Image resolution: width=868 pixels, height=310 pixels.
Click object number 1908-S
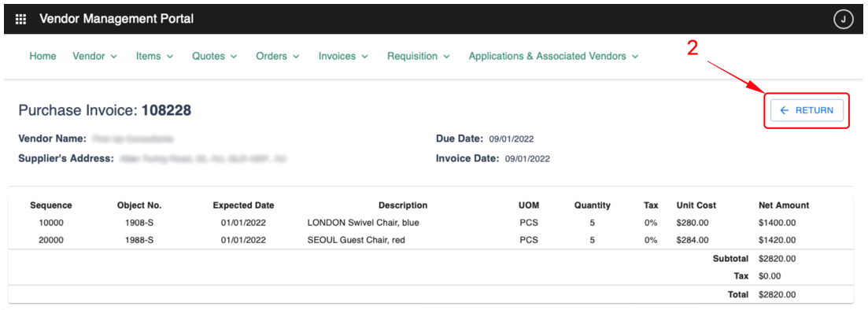[x=139, y=223]
